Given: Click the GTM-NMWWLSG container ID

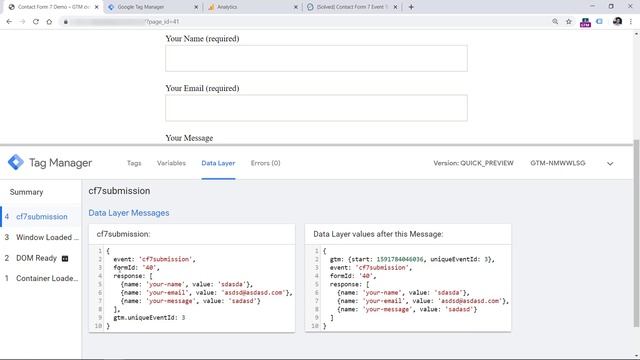Looking at the screenshot, I should [x=558, y=163].
